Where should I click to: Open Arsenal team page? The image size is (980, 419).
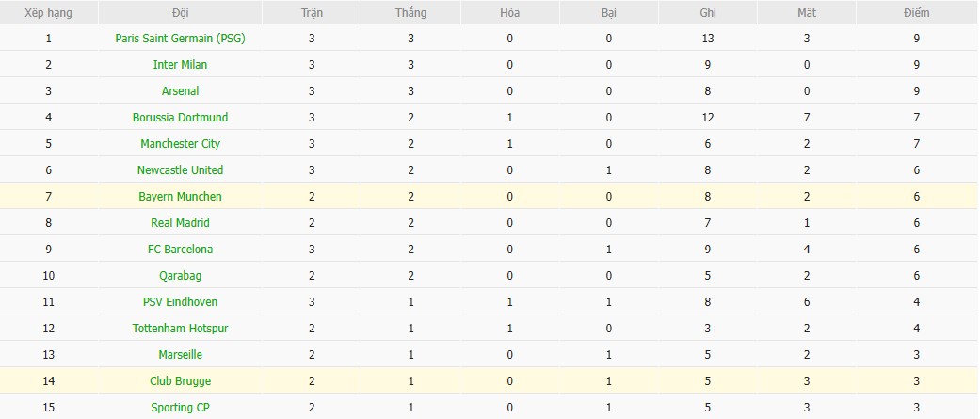point(180,91)
